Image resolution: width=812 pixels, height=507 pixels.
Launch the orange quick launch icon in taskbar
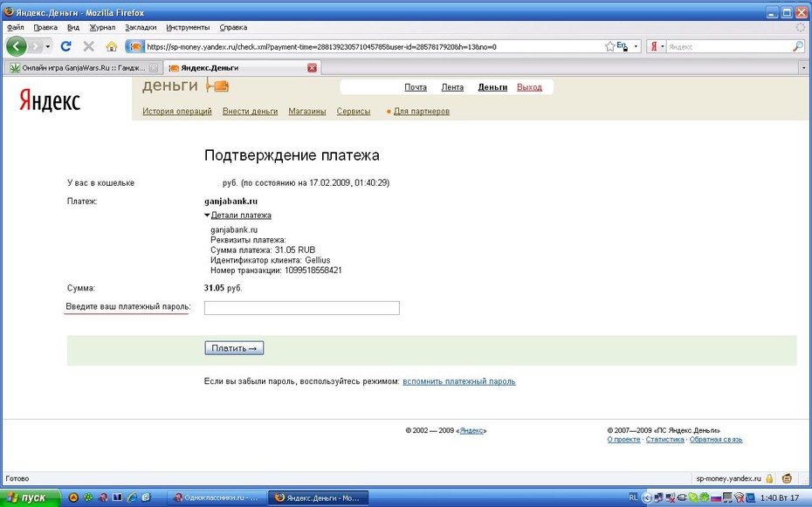pos(73,497)
